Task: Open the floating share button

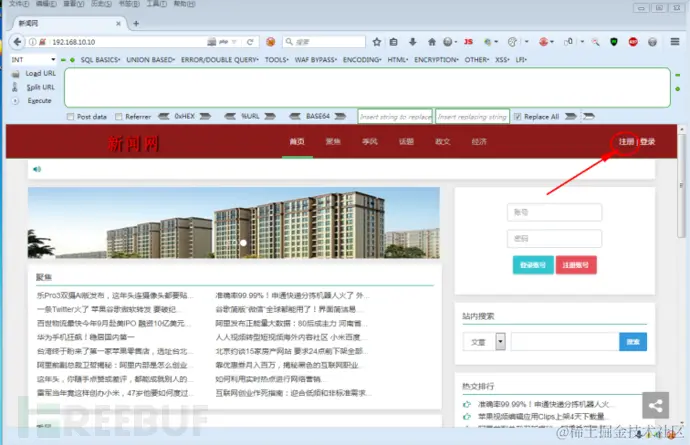Action: tap(655, 405)
